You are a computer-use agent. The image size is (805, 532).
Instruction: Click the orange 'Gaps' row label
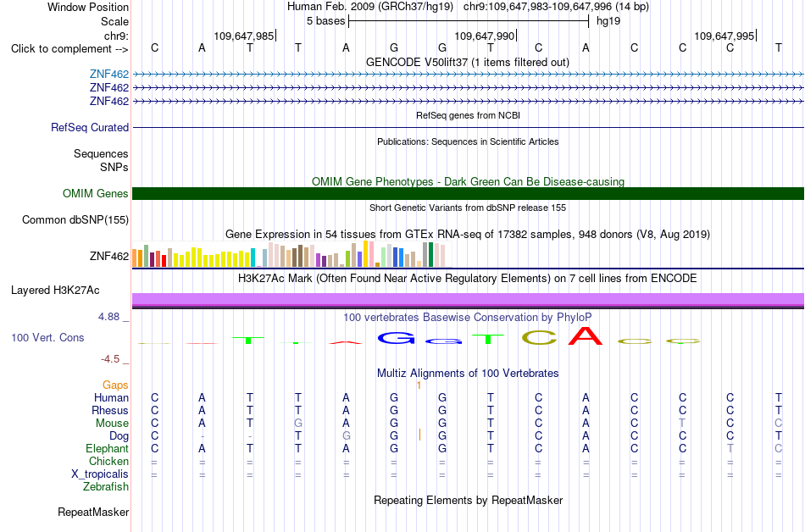coord(115,385)
